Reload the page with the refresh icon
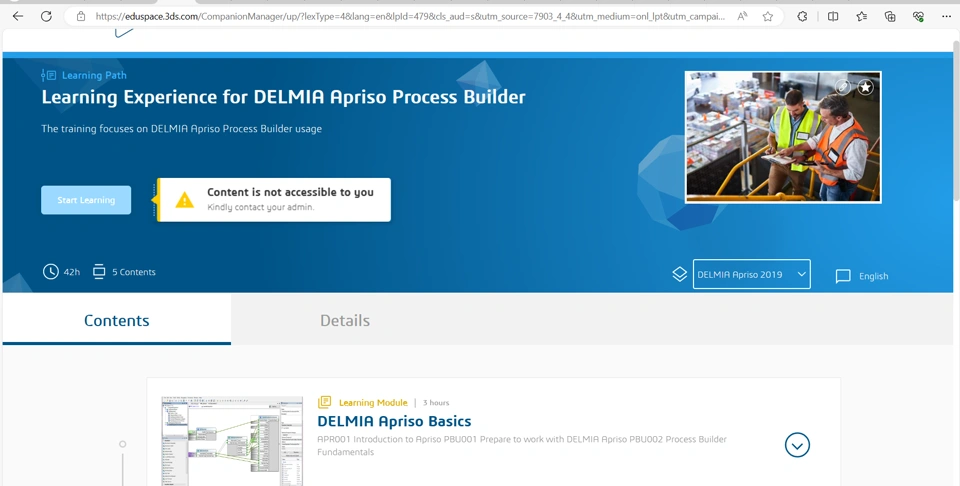Viewport: 960px width, 486px height. coord(47,17)
